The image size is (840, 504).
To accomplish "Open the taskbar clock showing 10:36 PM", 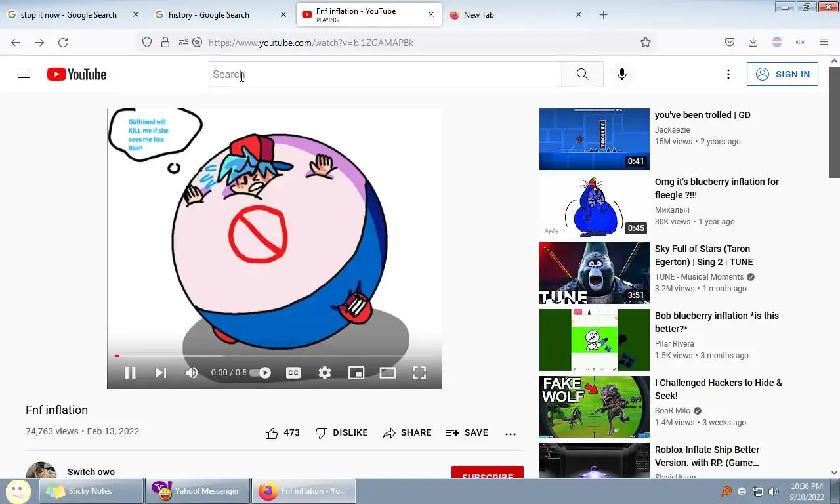I will 807,492.
